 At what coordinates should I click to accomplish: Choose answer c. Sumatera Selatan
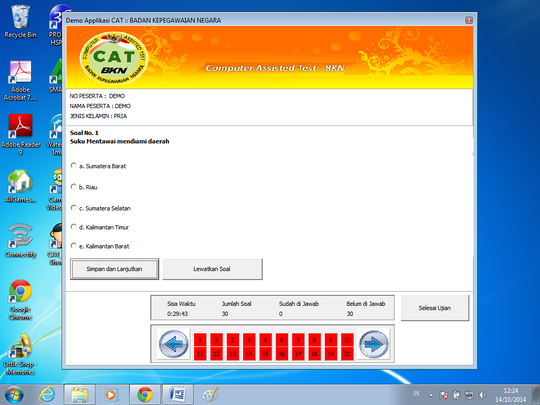point(73,208)
